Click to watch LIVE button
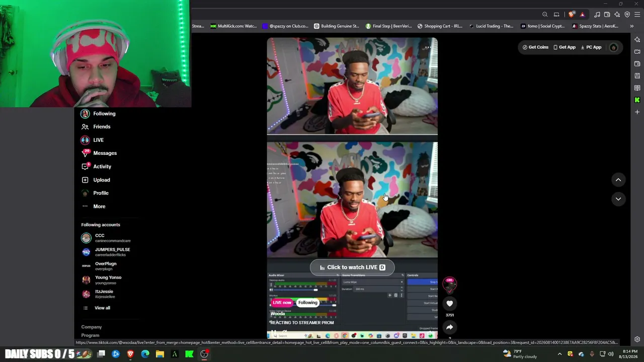Image resolution: width=644 pixels, height=362 pixels. 352,267
